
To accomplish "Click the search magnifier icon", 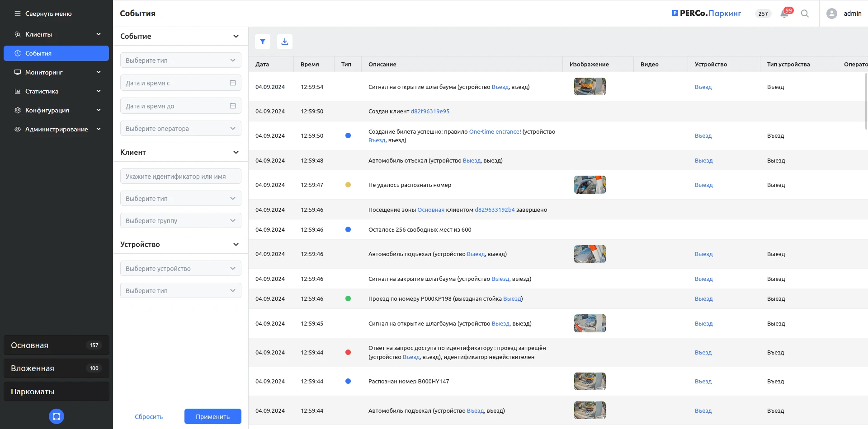I will coord(805,14).
